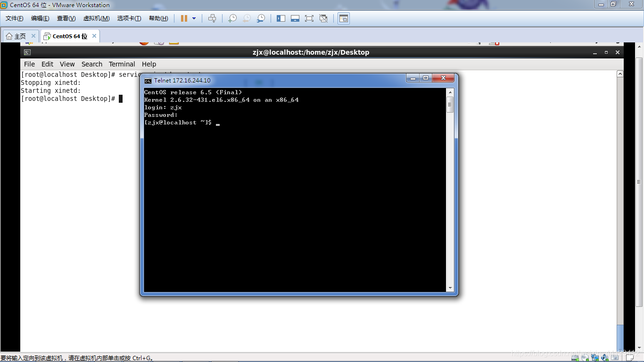
Task: Open the 文件(F) menu
Action: [15, 18]
